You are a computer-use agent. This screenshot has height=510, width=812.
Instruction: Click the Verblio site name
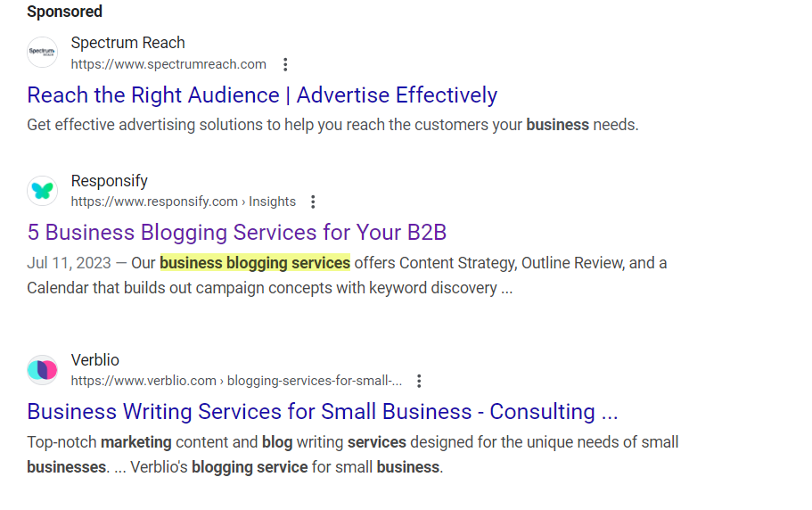coord(94,360)
